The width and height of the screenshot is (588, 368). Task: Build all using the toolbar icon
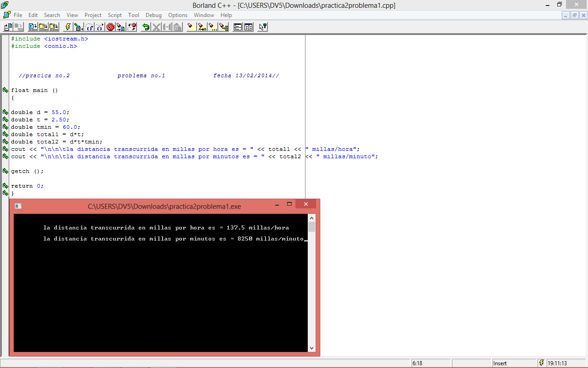pyautogui.click(x=54, y=27)
